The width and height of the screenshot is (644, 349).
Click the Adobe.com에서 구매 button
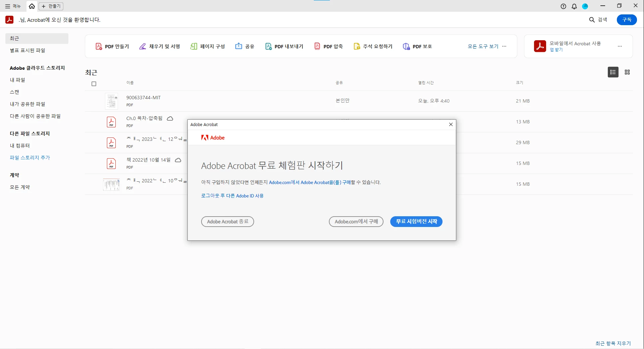tap(356, 222)
